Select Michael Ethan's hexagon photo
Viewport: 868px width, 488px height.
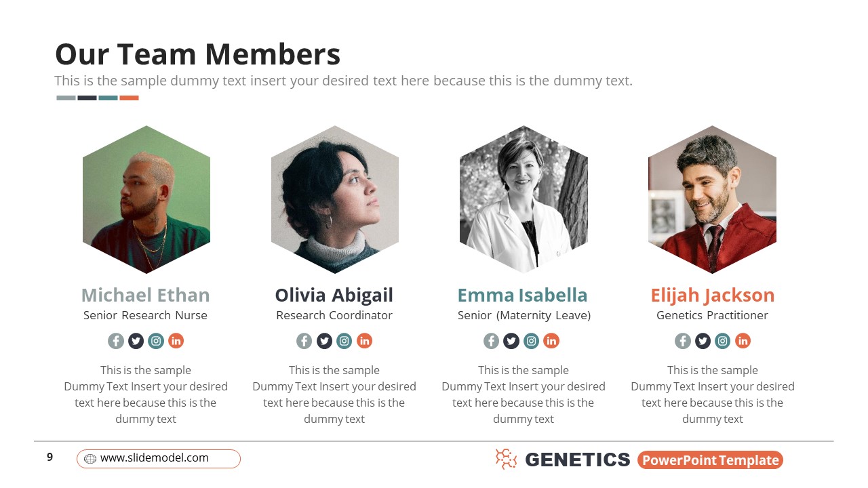pos(146,199)
